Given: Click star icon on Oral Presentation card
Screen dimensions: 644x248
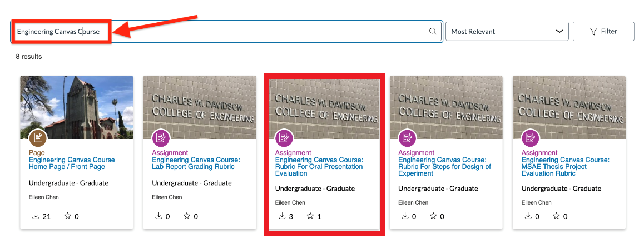Looking at the screenshot, I should click(310, 216).
